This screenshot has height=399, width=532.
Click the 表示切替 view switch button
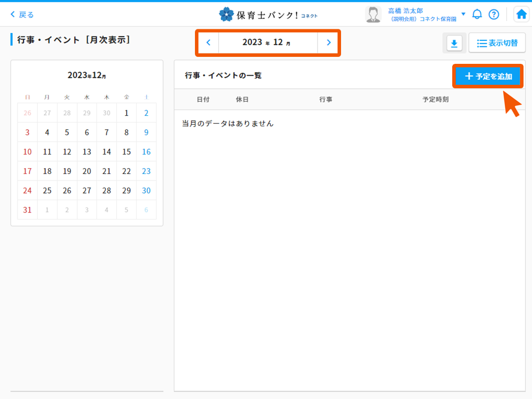click(x=497, y=43)
